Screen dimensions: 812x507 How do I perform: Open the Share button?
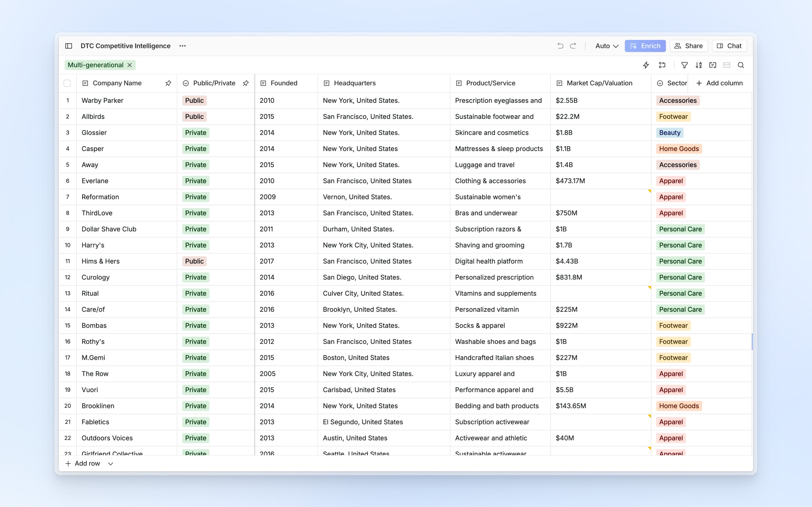pyautogui.click(x=689, y=46)
